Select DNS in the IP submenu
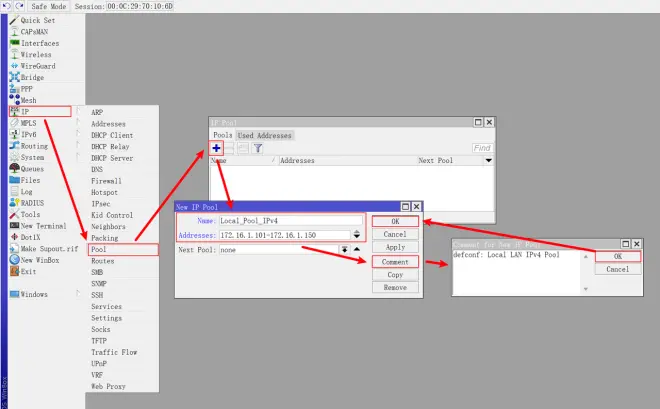Viewport: 660px width, 409px height. coord(97,169)
